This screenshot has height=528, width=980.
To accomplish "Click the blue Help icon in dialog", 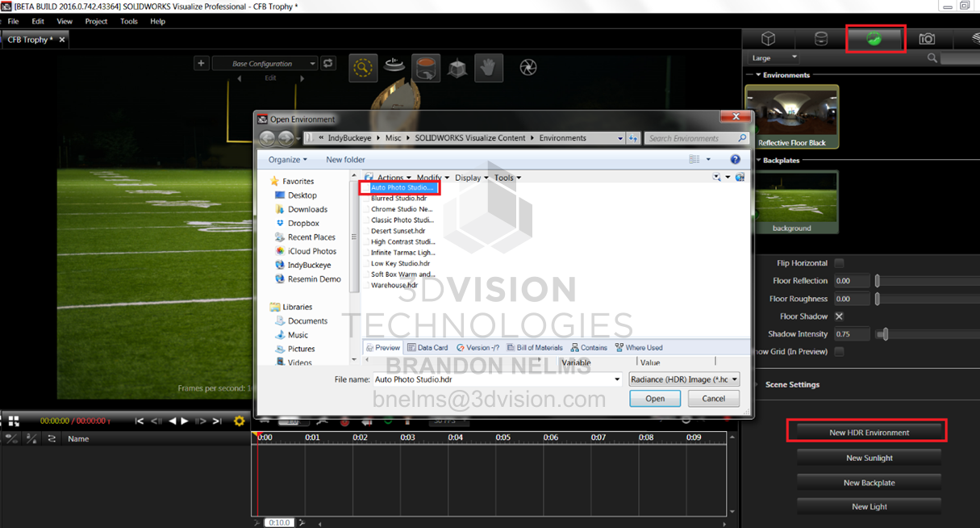I will click(x=735, y=160).
